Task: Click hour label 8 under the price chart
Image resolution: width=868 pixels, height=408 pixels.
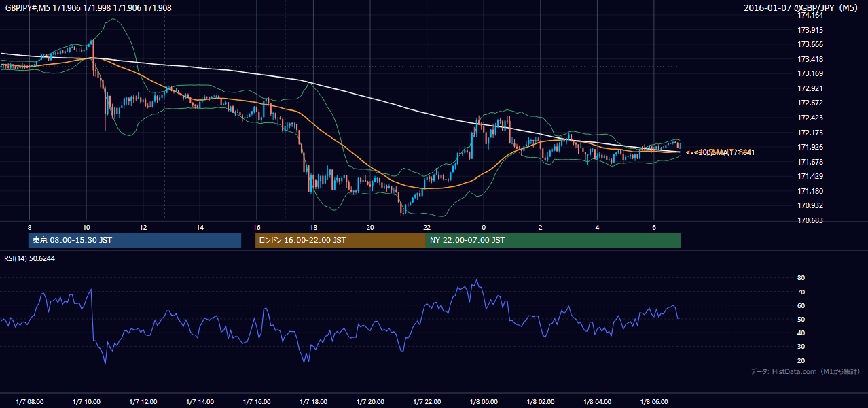Action: point(29,227)
